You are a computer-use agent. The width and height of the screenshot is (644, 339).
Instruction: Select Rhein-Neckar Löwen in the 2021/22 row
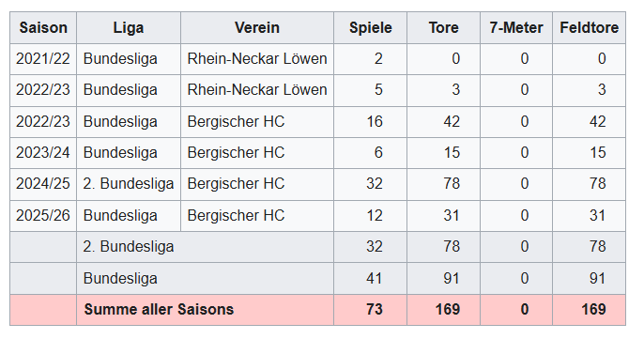257,59
